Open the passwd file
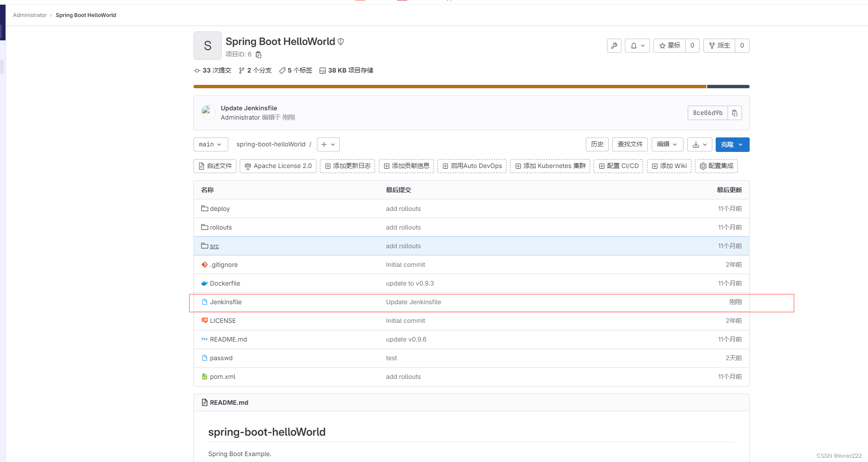The height and width of the screenshot is (462, 868). [x=221, y=358]
